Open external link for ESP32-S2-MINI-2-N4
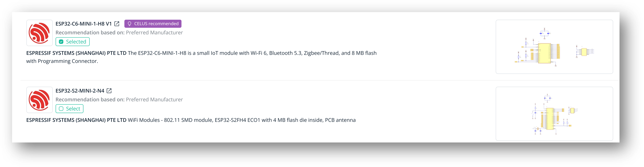This screenshot has height=167, width=644. click(x=109, y=91)
